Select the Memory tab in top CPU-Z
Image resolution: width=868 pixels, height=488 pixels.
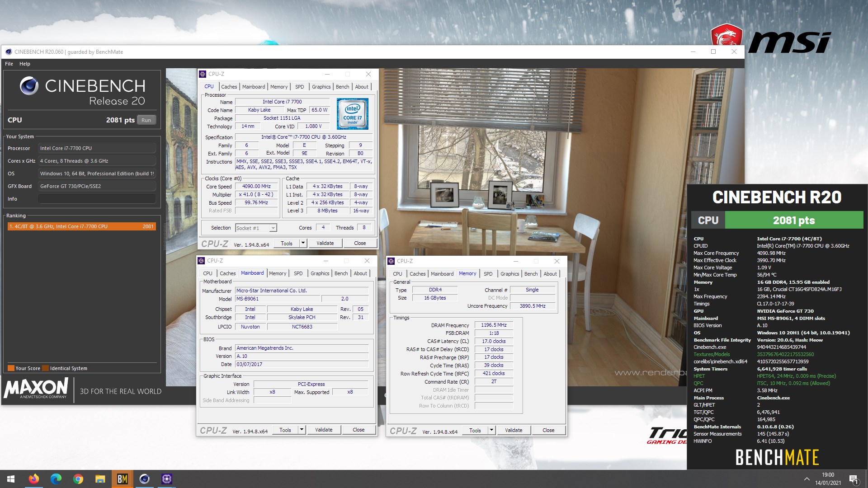click(279, 87)
